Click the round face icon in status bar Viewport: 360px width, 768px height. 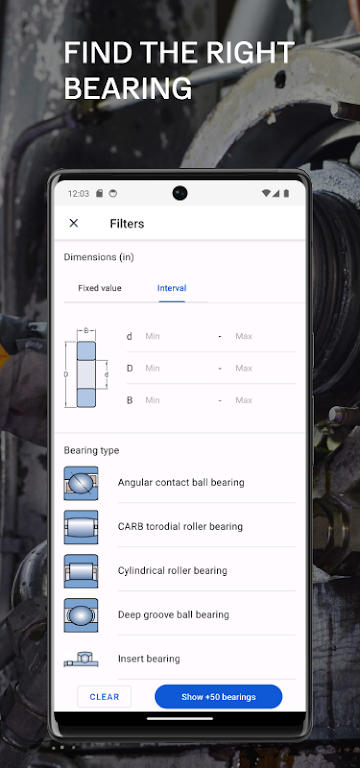tap(113, 193)
